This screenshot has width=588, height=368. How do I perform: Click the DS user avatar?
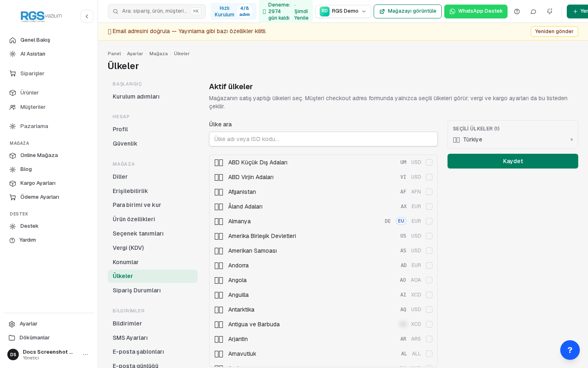13,355
